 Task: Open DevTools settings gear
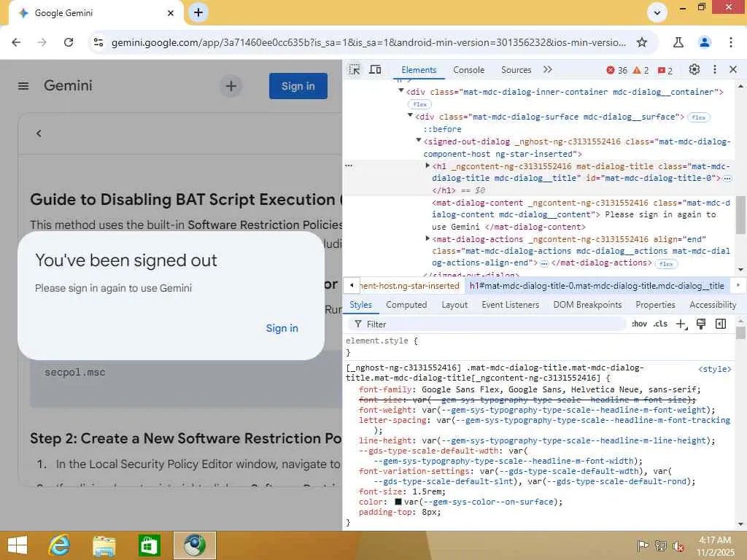click(694, 69)
